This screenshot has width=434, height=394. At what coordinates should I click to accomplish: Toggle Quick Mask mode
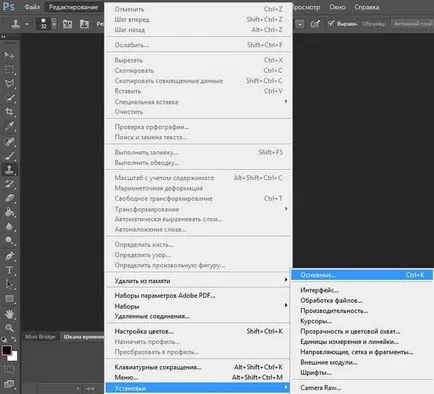(x=9, y=369)
